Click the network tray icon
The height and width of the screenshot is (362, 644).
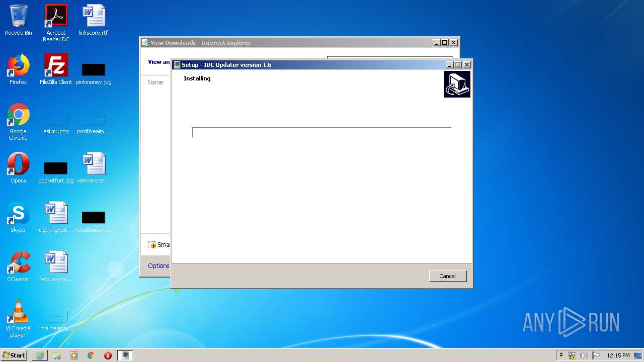point(572,355)
